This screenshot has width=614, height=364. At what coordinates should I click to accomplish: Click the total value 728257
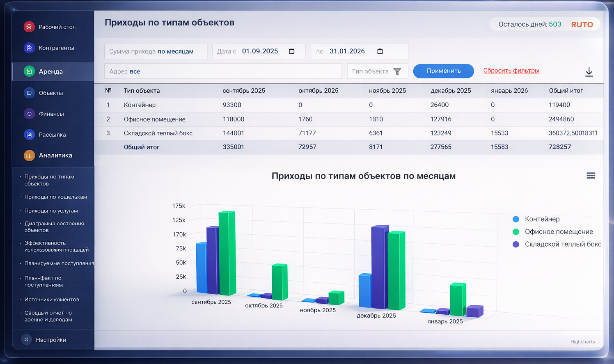pos(560,147)
